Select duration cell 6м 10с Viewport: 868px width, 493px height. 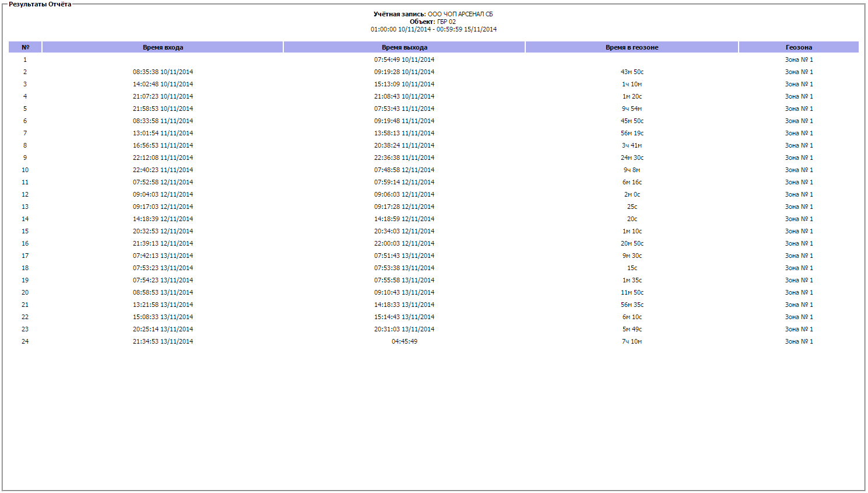(632, 317)
